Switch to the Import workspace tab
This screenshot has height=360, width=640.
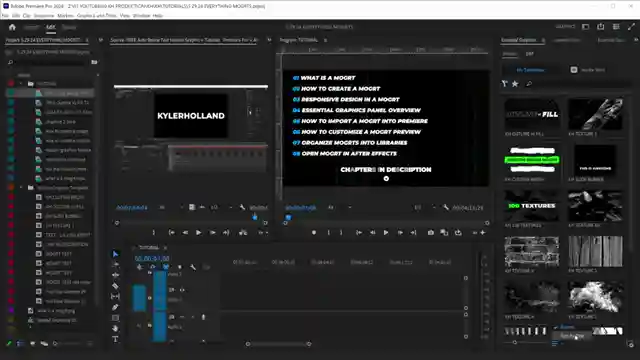pyautogui.click(x=31, y=27)
